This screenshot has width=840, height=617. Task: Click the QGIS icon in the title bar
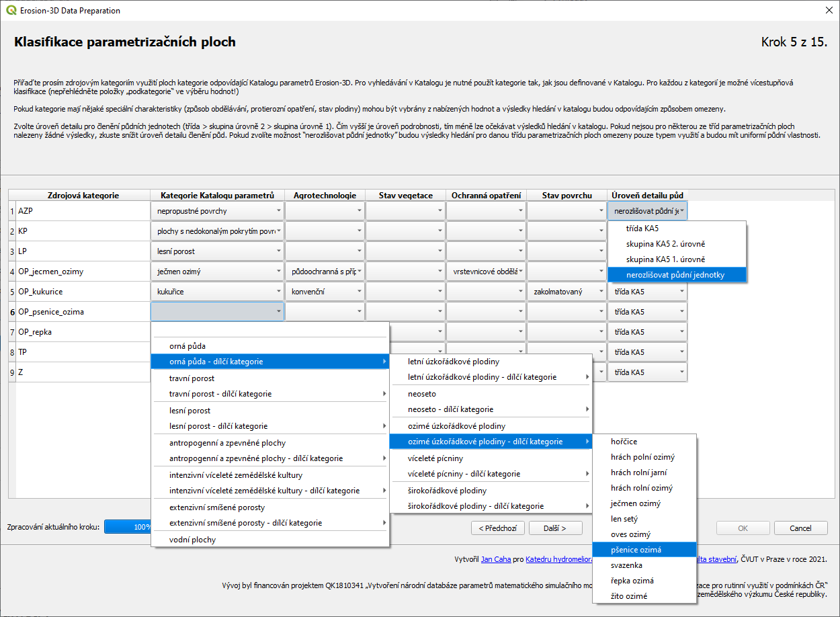coord(9,11)
